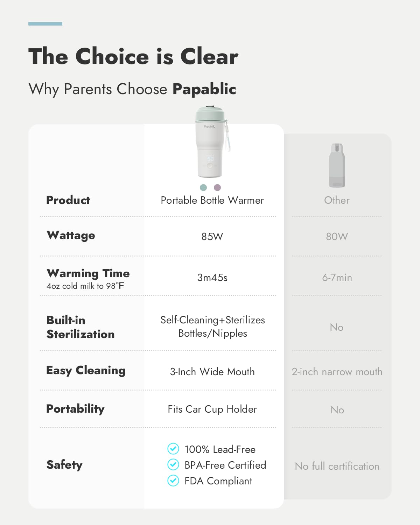Click the Other column heading text

337,200
